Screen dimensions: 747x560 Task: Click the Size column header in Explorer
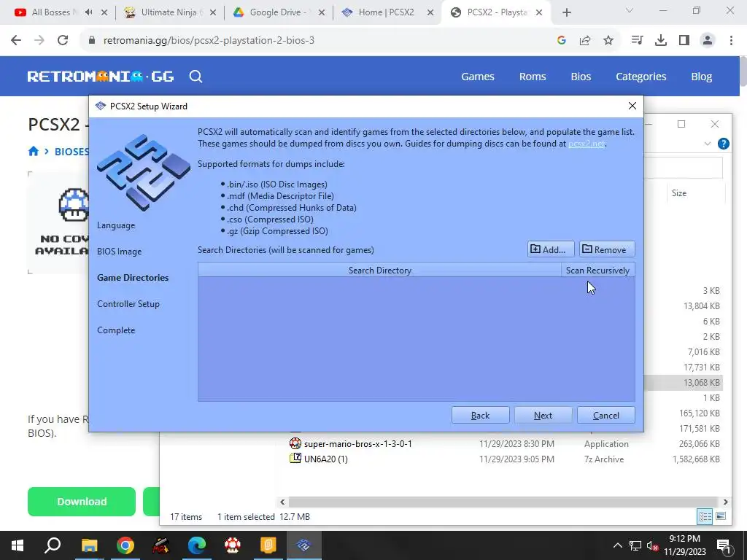(x=679, y=193)
